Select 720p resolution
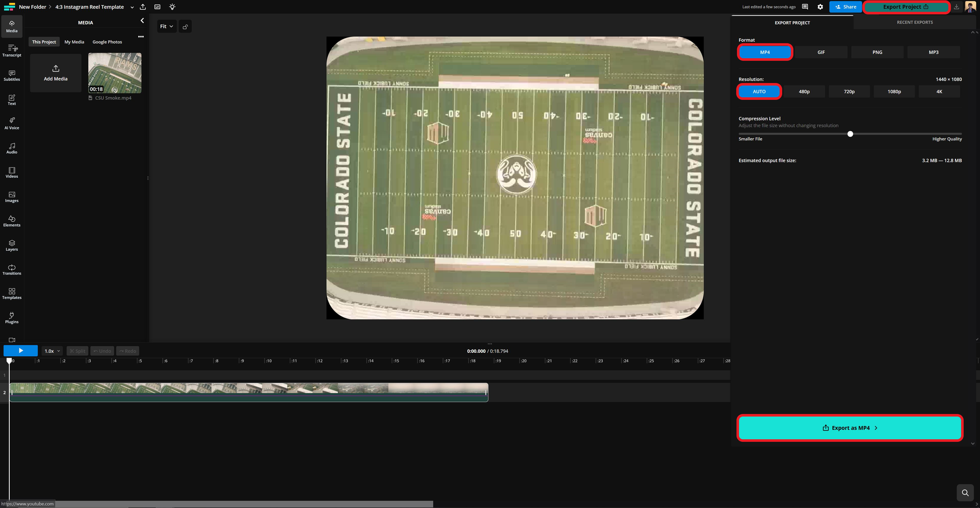 [x=849, y=92]
